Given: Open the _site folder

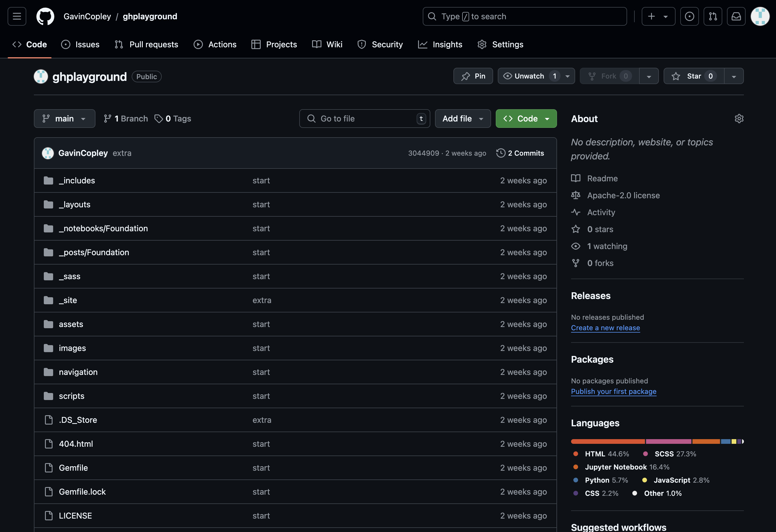Looking at the screenshot, I should click(68, 300).
